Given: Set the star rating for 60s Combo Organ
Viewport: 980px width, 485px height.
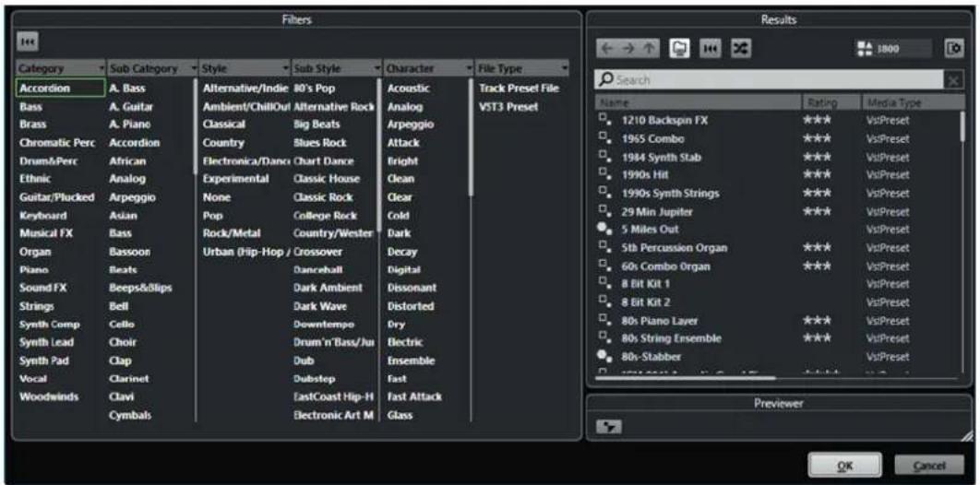Looking at the screenshot, I should point(818,266).
